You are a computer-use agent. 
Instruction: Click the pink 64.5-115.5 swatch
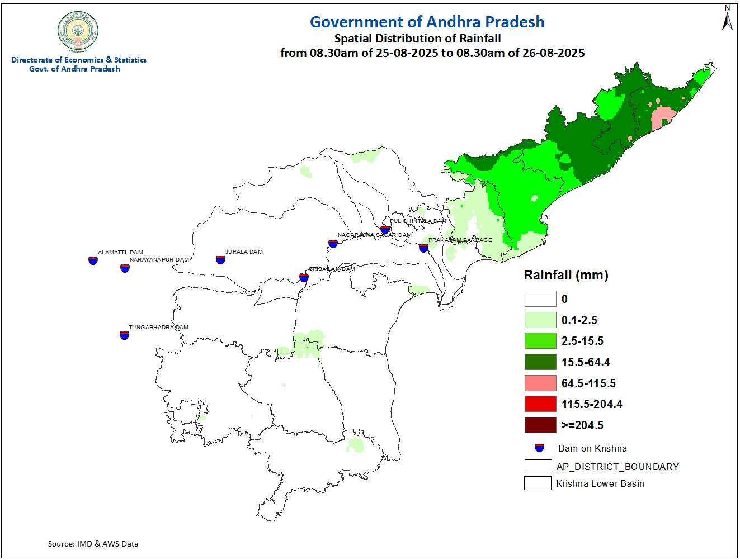(x=540, y=383)
